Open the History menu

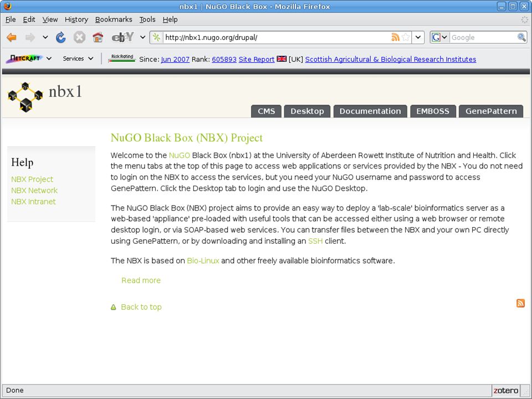pos(76,20)
